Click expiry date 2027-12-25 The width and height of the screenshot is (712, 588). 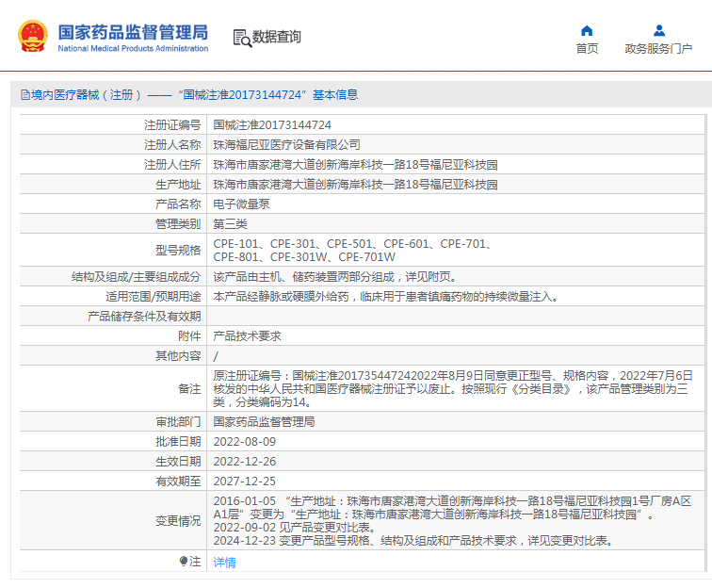click(x=245, y=482)
